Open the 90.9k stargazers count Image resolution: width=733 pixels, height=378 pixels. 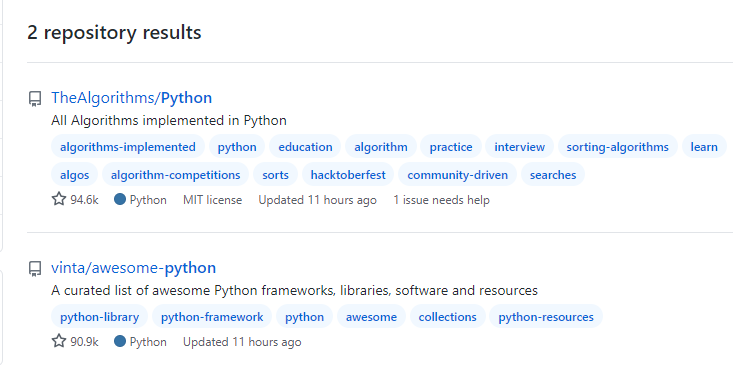(85, 342)
